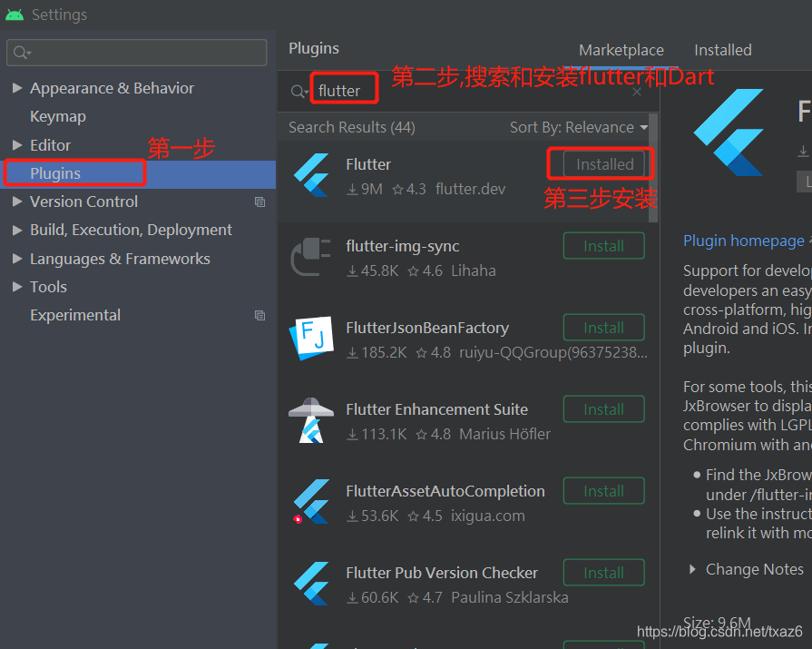Click the flutter-img-sync plugin icon
This screenshot has height=649, width=812.
pyautogui.click(x=312, y=258)
